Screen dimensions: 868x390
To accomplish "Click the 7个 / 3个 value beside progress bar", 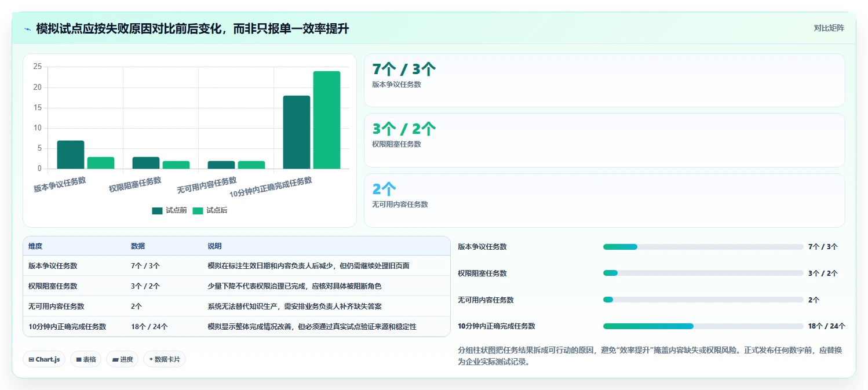I will (823, 247).
